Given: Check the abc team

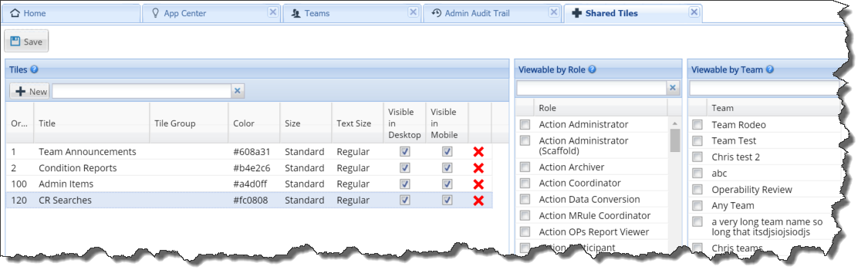Looking at the screenshot, I should 697,174.
